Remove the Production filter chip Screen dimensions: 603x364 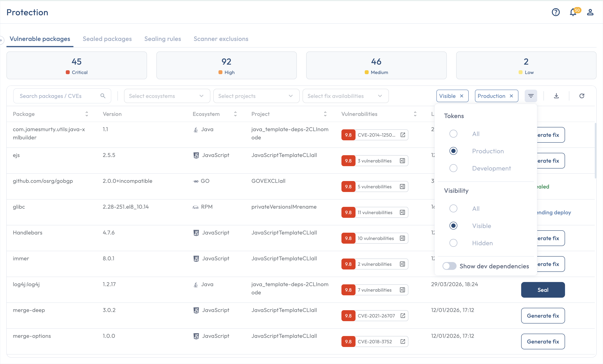[511, 96]
